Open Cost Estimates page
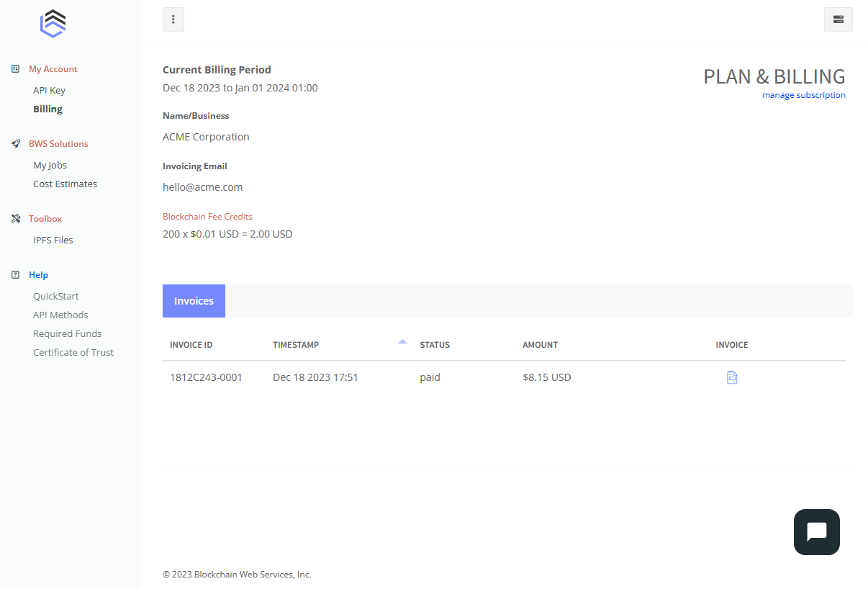Viewport: 868px width, 589px height. pyautogui.click(x=65, y=184)
